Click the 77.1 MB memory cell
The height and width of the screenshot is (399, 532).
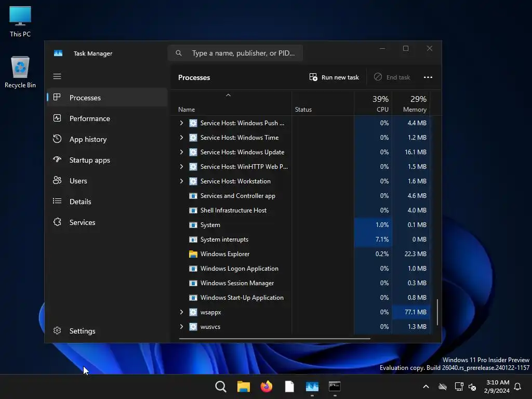(411, 312)
